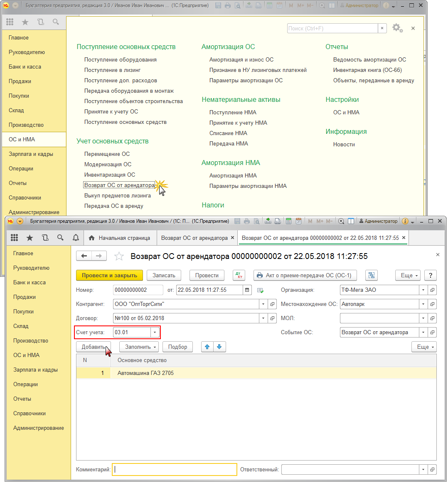Open Банк и касса in front window sidebar

coord(30,283)
